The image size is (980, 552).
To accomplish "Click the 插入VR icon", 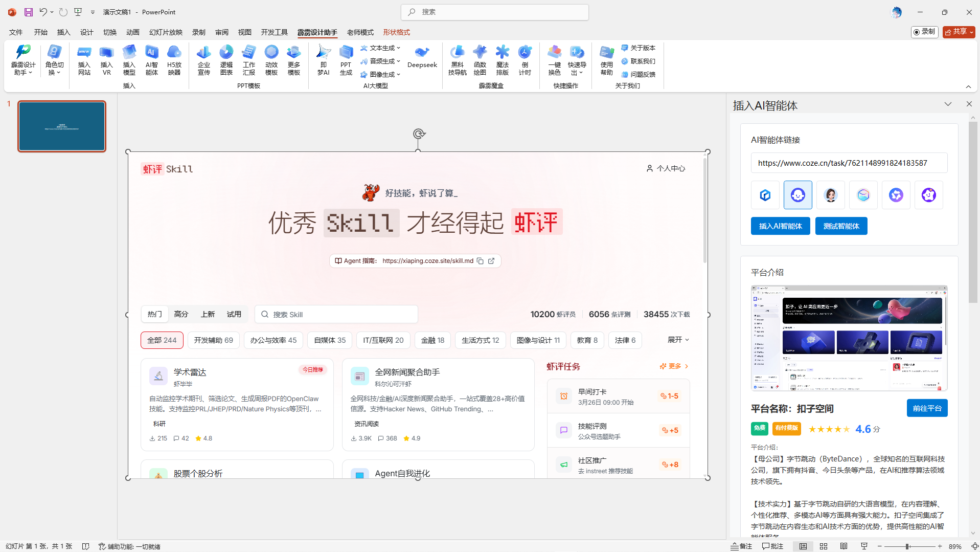I will pyautogui.click(x=106, y=60).
